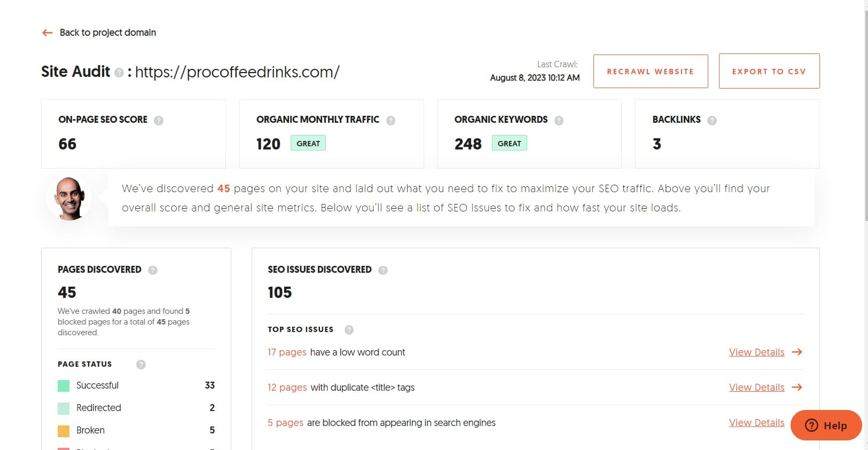Click the Recrawl Website button
The image size is (868, 450).
[x=651, y=71]
